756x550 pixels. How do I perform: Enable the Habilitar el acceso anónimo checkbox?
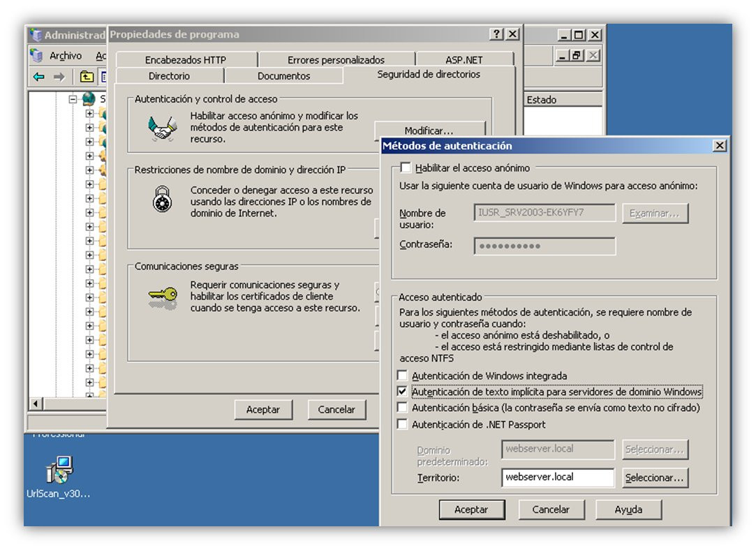coord(406,168)
